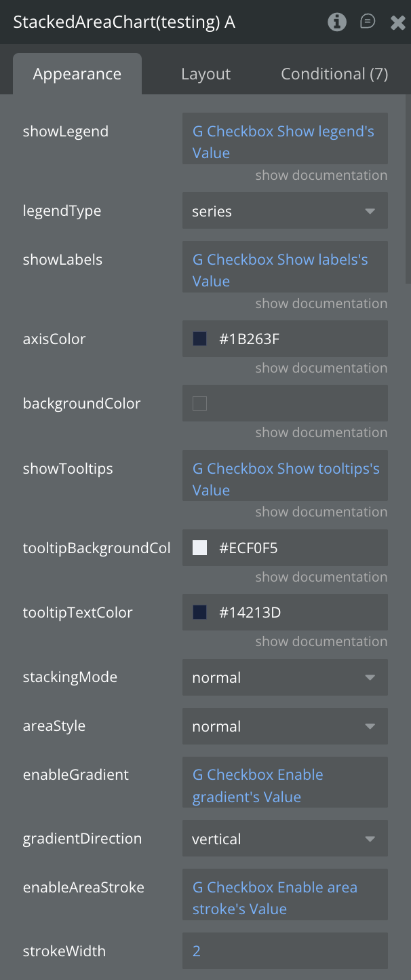Edit the enableGradient checkbox expression
The image size is (411, 980).
285,785
